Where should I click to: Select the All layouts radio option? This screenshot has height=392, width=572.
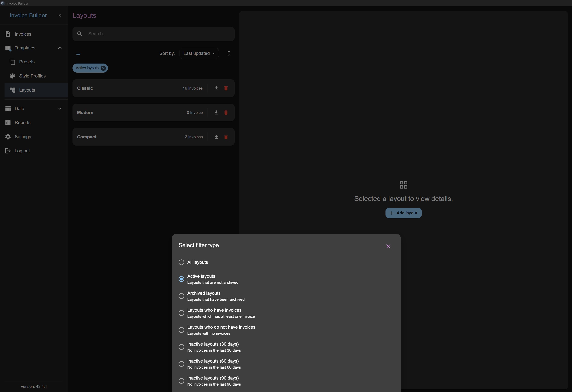coord(181,262)
